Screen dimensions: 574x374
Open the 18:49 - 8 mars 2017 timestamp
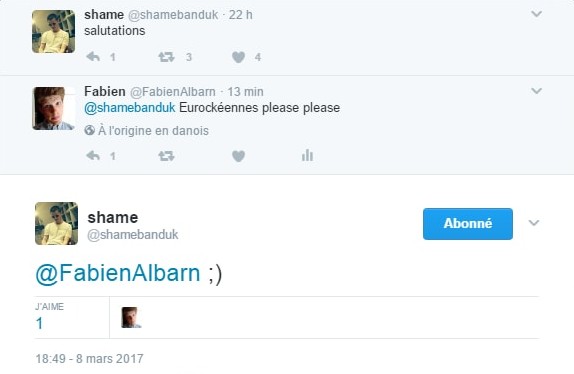[x=89, y=358]
